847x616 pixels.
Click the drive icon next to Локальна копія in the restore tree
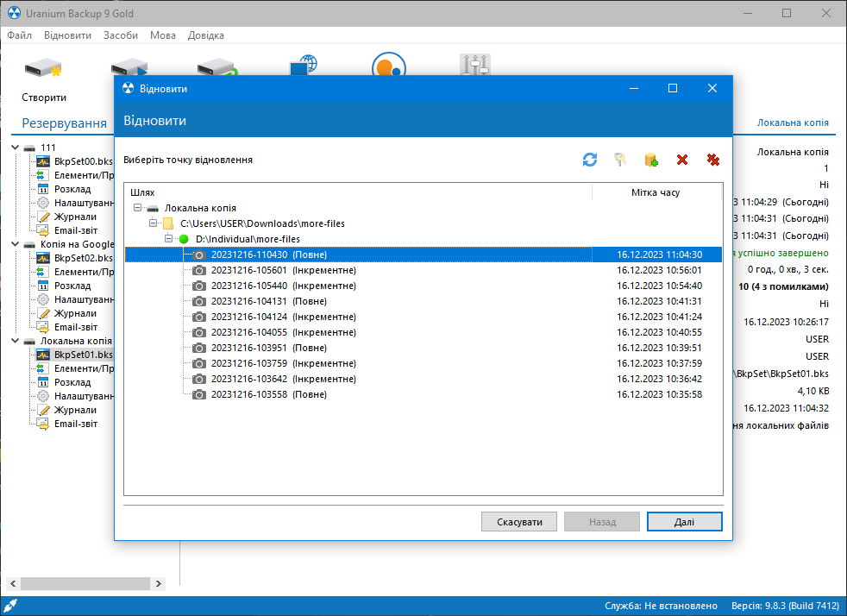tap(153, 208)
